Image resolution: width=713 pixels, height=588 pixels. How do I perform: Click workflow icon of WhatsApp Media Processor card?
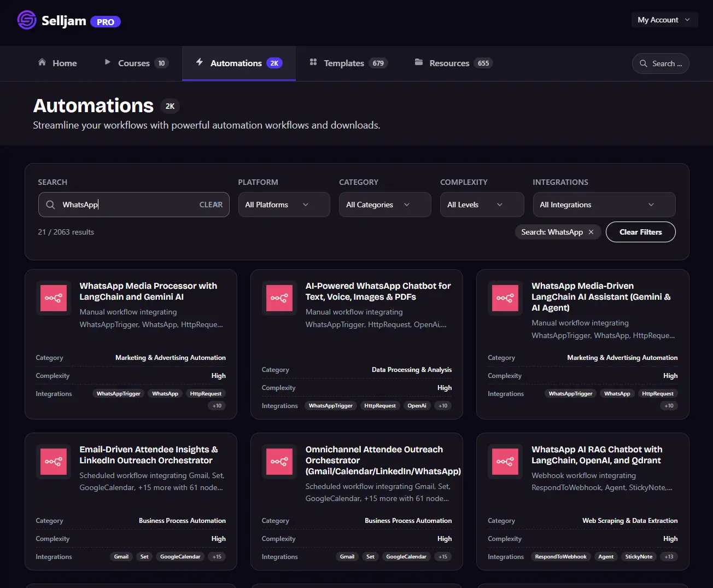point(54,298)
